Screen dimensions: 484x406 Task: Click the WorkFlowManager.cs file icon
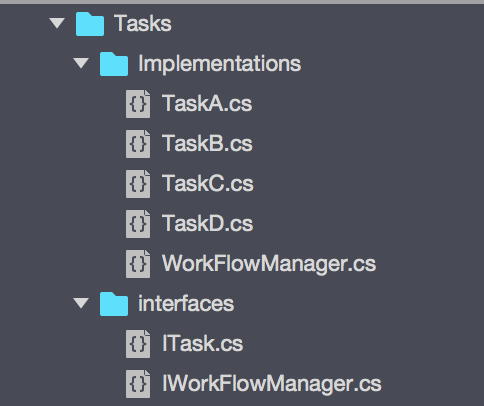[138, 264]
